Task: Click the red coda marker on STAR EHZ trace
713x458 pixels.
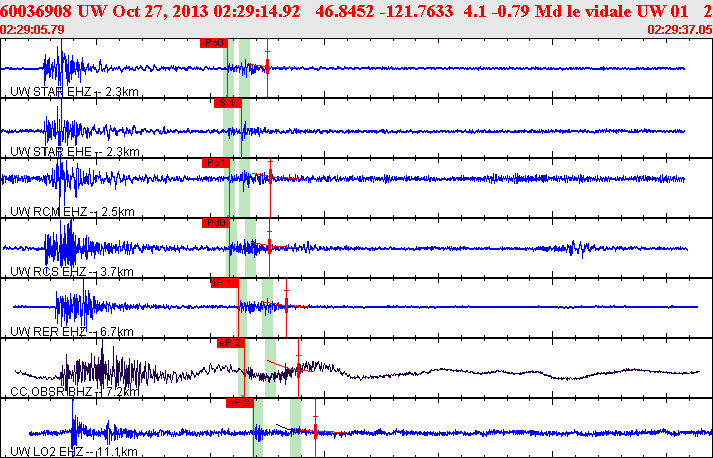Action: tap(267, 67)
